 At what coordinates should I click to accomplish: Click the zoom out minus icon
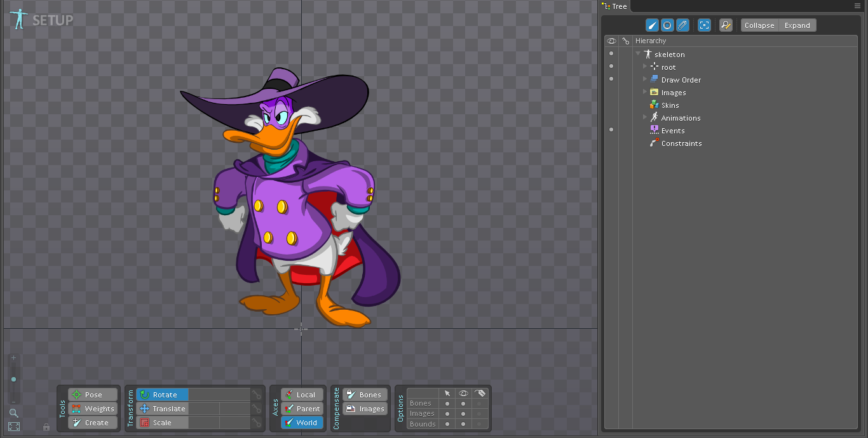pyautogui.click(x=13, y=401)
